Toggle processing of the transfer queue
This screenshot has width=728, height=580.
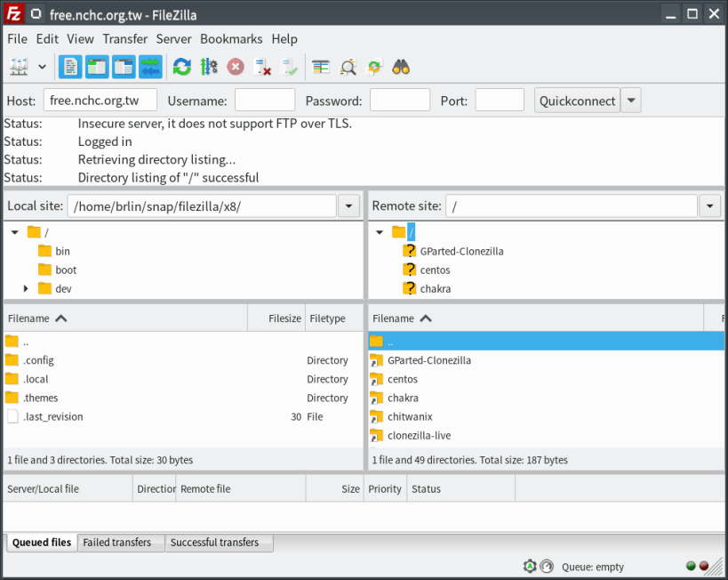tap(209, 67)
